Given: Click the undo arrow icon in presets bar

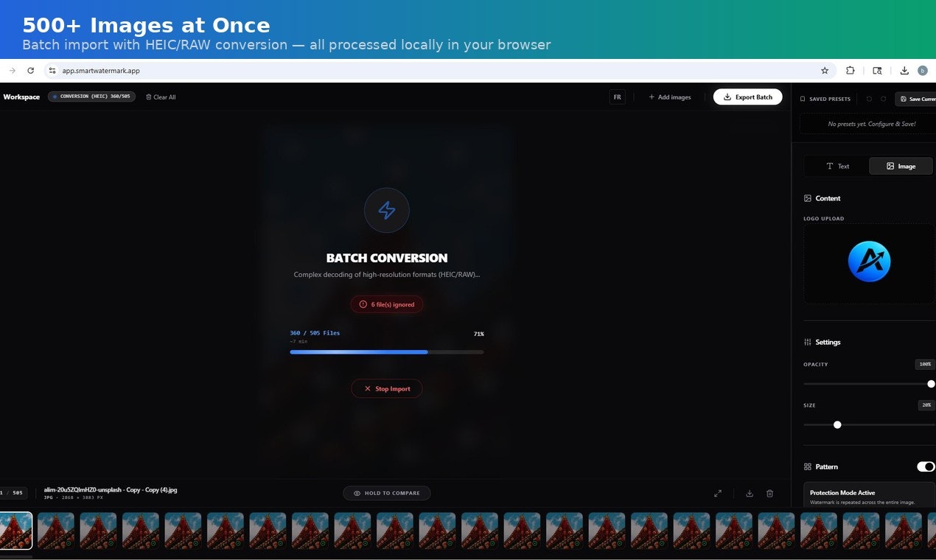Looking at the screenshot, I should 869,99.
